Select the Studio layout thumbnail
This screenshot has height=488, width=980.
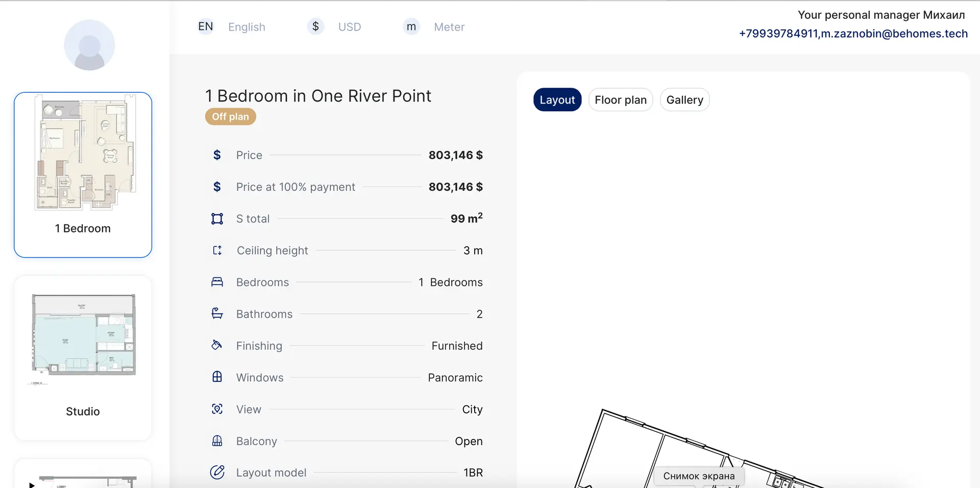pos(83,357)
